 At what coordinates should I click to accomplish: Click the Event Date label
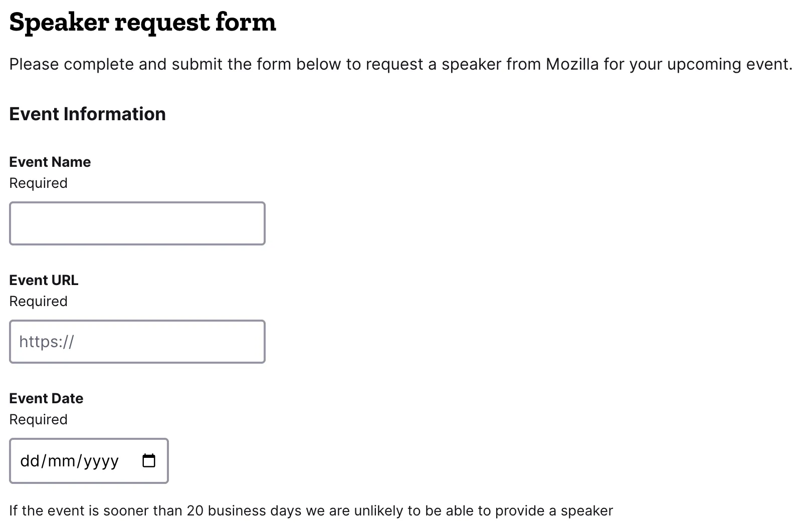coord(46,398)
